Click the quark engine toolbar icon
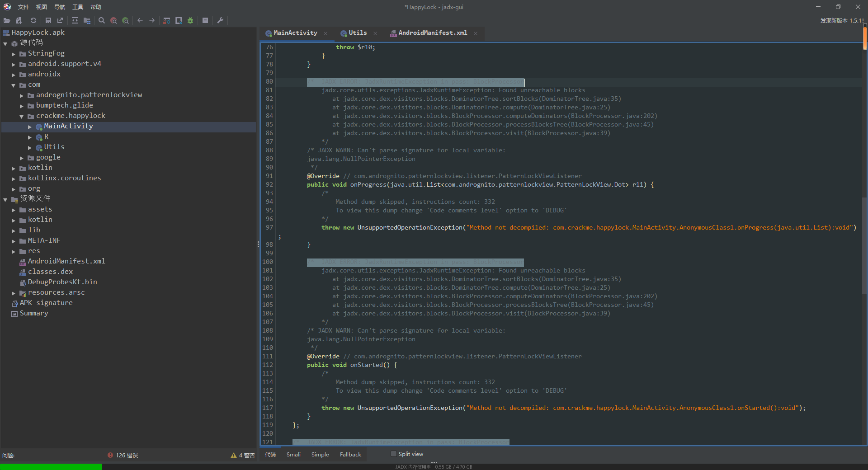Viewport: 868px width, 470px height. click(179, 20)
